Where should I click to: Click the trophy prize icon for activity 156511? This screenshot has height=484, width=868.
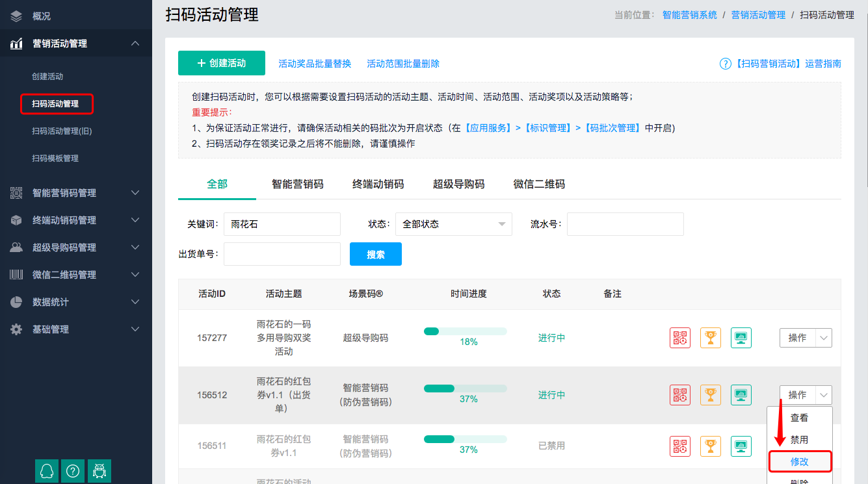711,446
